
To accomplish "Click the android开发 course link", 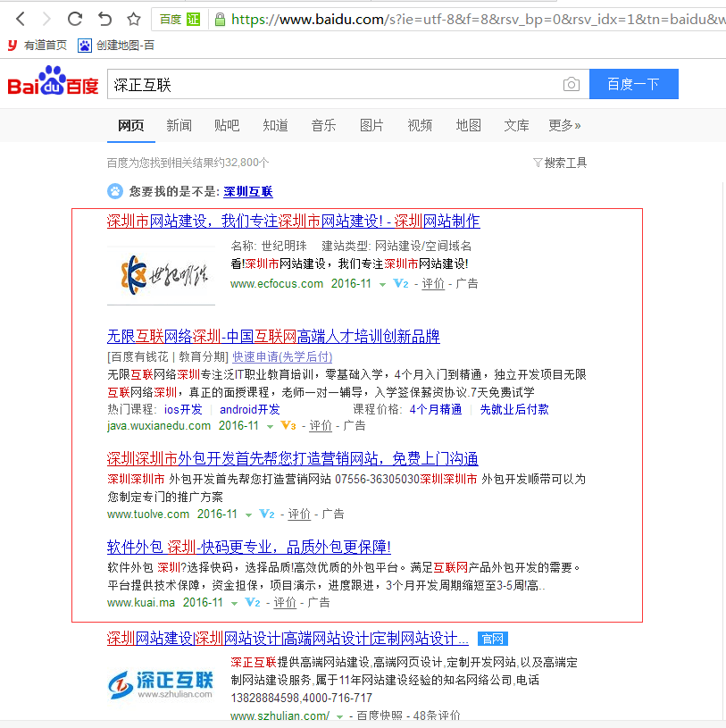I will click(250, 409).
